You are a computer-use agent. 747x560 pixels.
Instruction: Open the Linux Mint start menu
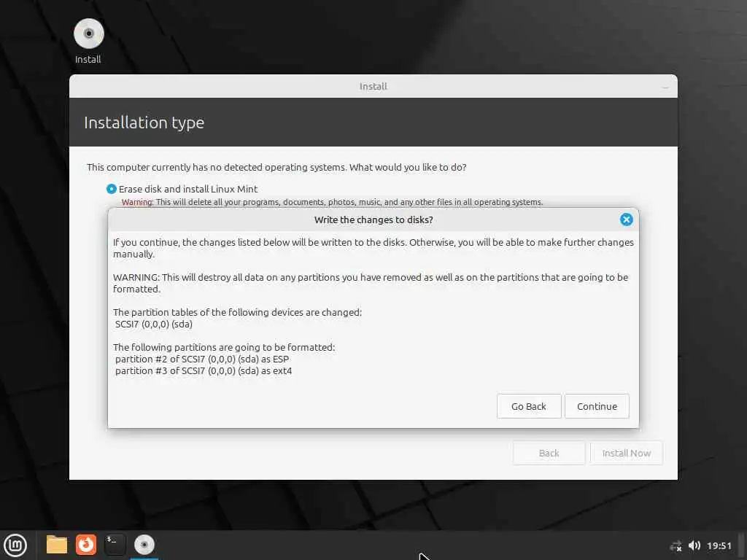tap(16, 545)
